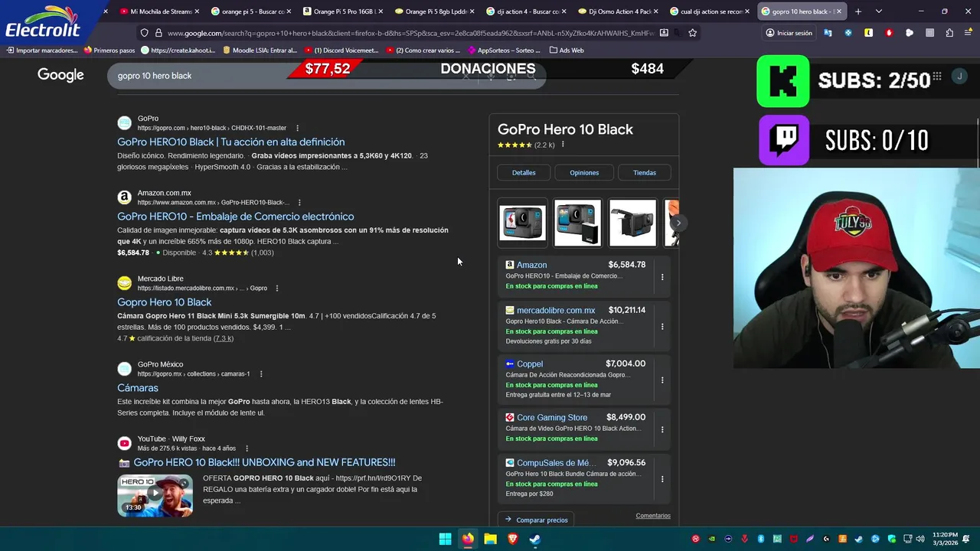Click the first GoPro product image
980x551 pixels.
tap(522, 223)
